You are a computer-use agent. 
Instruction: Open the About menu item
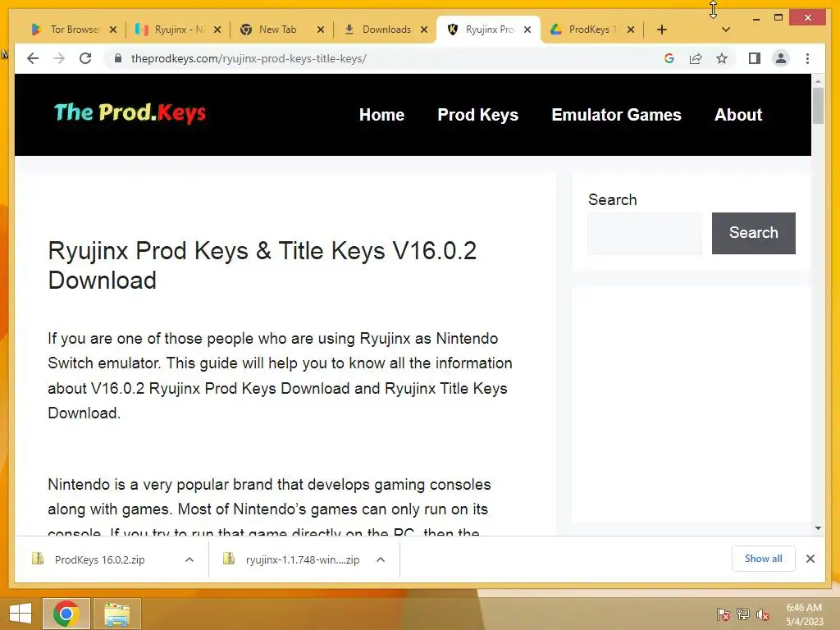(737, 115)
